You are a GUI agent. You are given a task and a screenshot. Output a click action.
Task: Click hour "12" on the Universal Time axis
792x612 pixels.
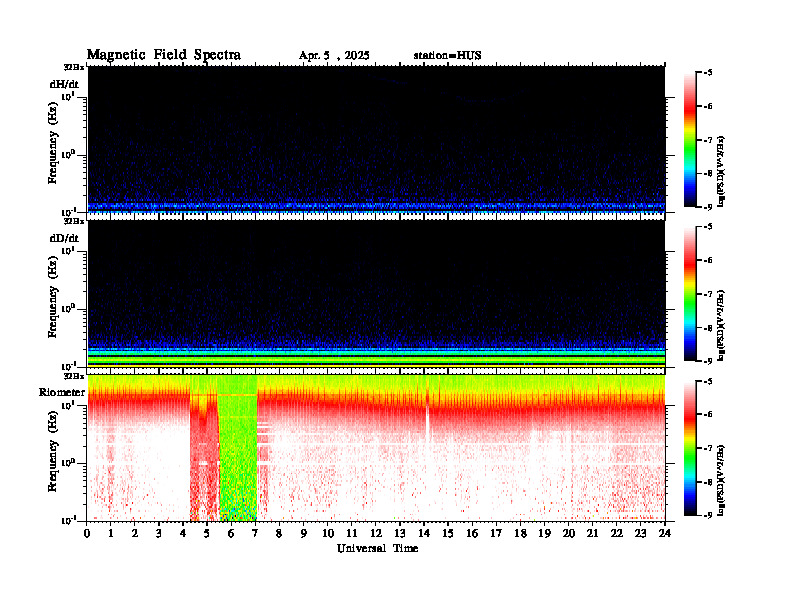tap(376, 533)
